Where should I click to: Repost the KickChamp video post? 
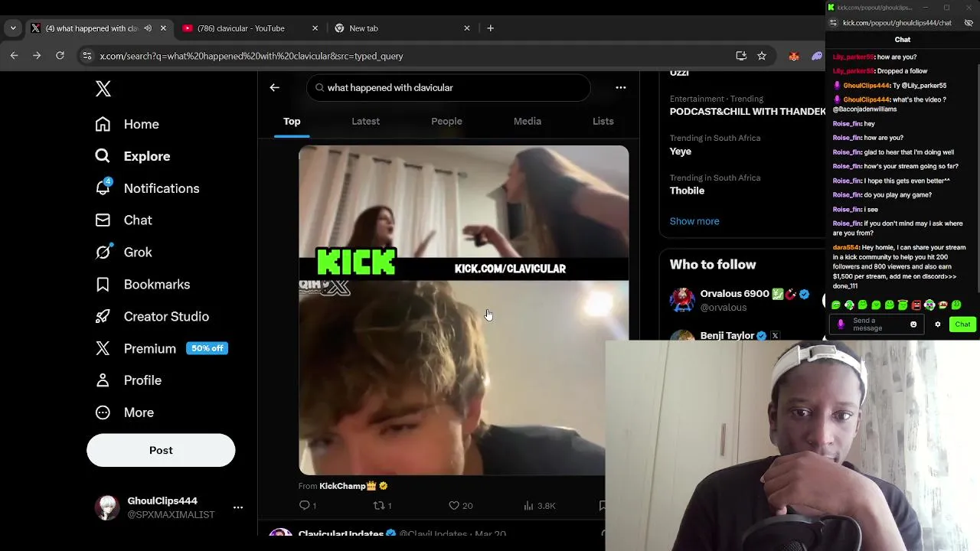[382, 505]
